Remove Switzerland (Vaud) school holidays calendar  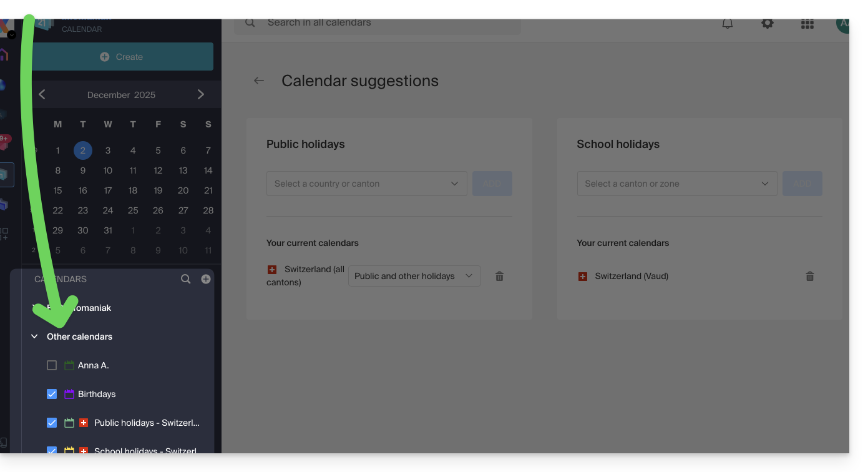(x=810, y=276)
